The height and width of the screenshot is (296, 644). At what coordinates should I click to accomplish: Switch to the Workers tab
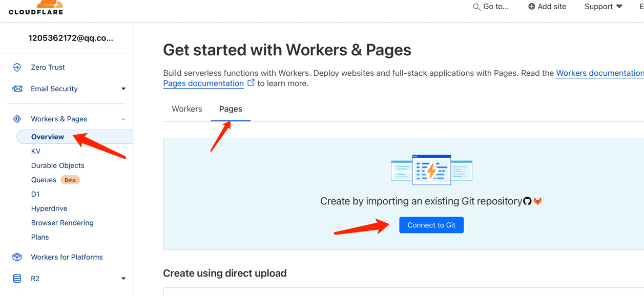pyautogui.click(x=187, y=109)
